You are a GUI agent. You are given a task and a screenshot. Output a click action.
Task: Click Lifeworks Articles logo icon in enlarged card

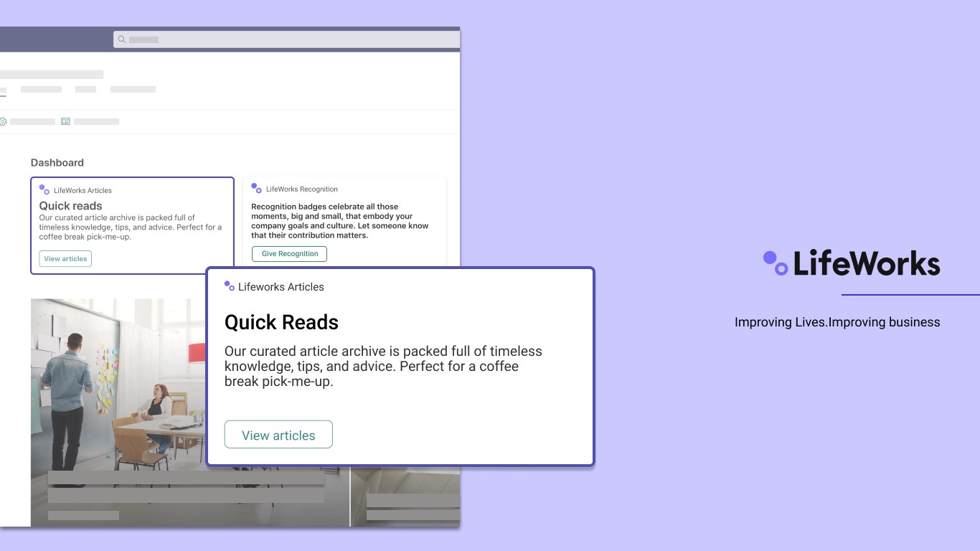click(230, 286)
